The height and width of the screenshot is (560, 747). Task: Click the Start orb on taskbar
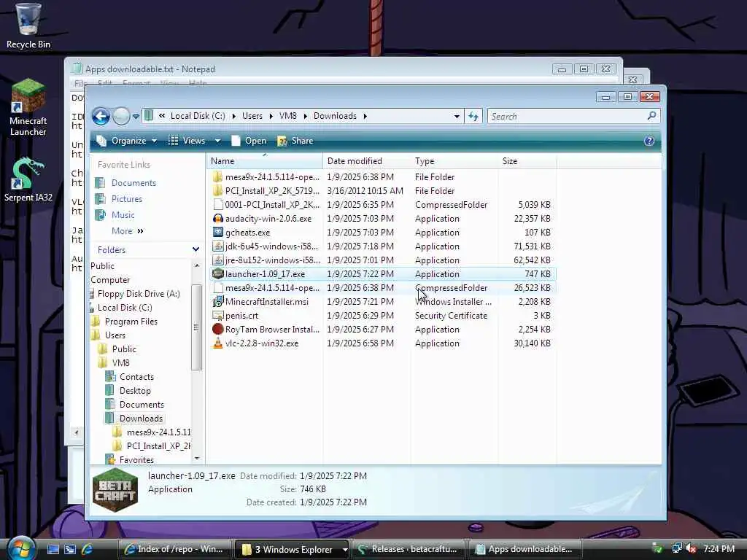[x=20, y=548]
